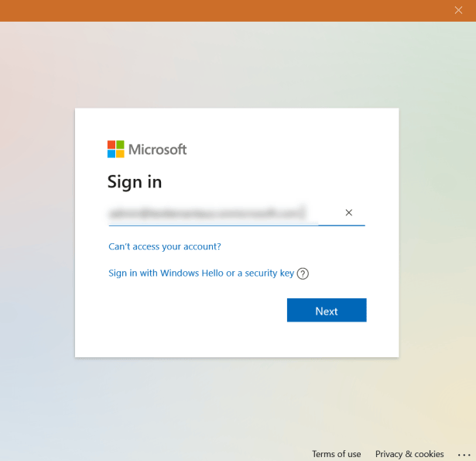The height and width of the screenshot is (461, 476).
Task: Open "Can't access your account?" link
Action: (165, 246)
